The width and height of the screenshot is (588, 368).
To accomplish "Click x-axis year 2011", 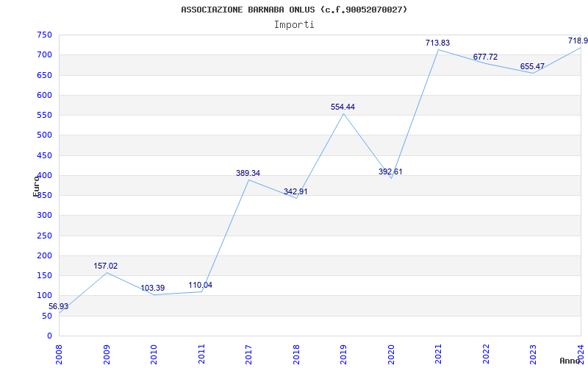I will (201, 355).
